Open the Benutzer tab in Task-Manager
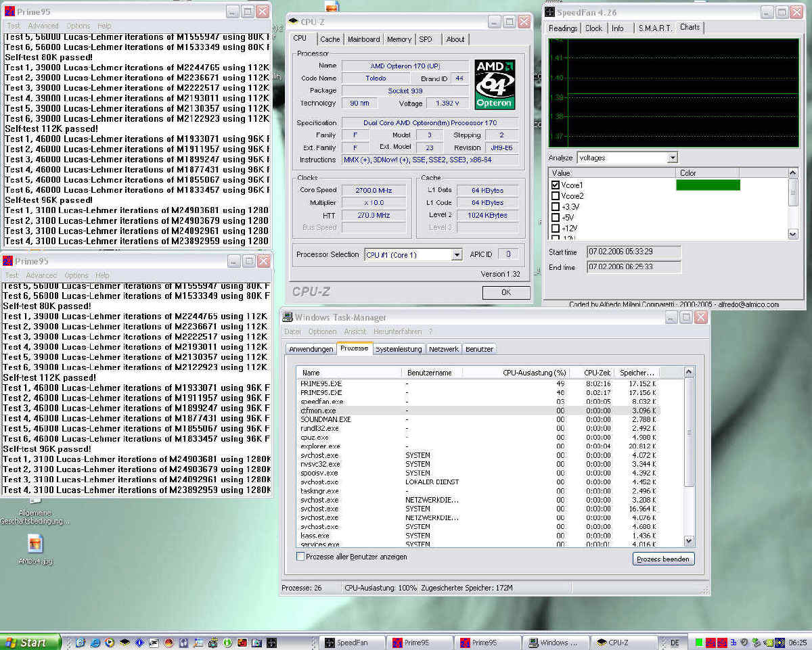812x650 pixels. click(x=479, y=349)
